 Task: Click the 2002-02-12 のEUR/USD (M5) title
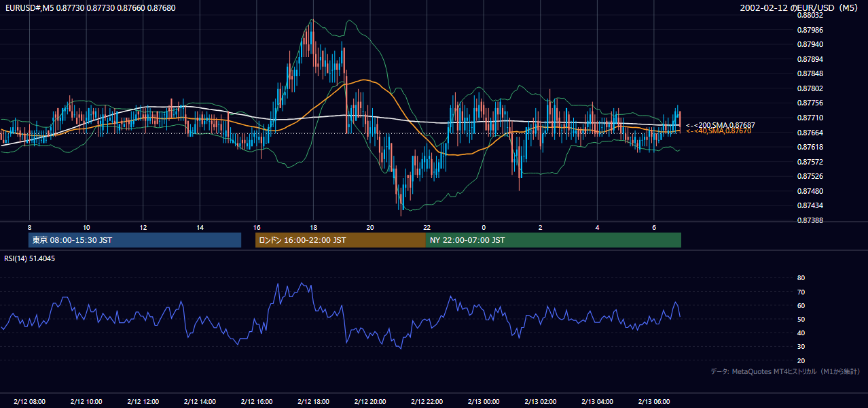[800, 7]
